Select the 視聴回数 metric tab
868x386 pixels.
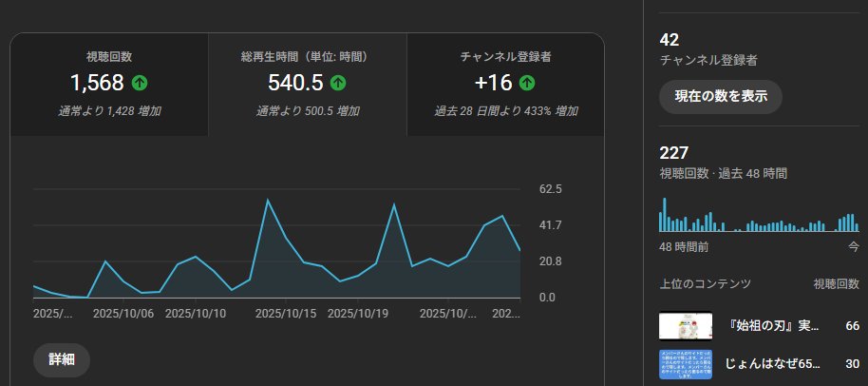pos(109,85)
